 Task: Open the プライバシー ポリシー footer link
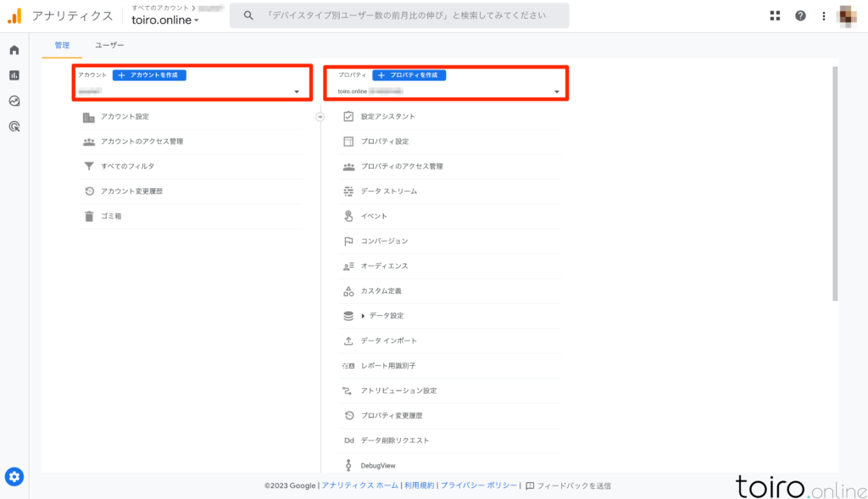click(x=479, y=485)
